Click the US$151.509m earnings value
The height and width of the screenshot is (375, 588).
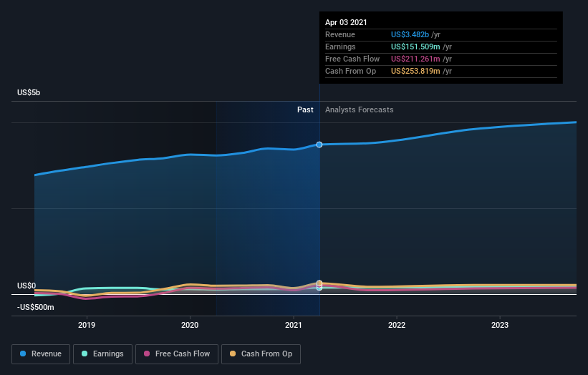point(415,47)
